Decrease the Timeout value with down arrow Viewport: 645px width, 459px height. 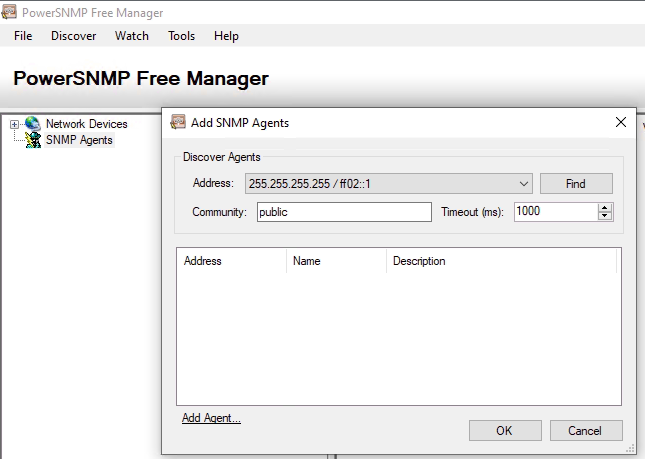click(x=604, y=216)
